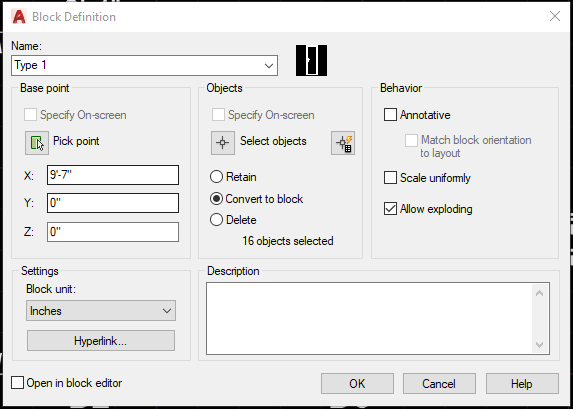This screenshot has height=409, width=573.
Task: Click the X base point input field
Action: tap(113, 175)
